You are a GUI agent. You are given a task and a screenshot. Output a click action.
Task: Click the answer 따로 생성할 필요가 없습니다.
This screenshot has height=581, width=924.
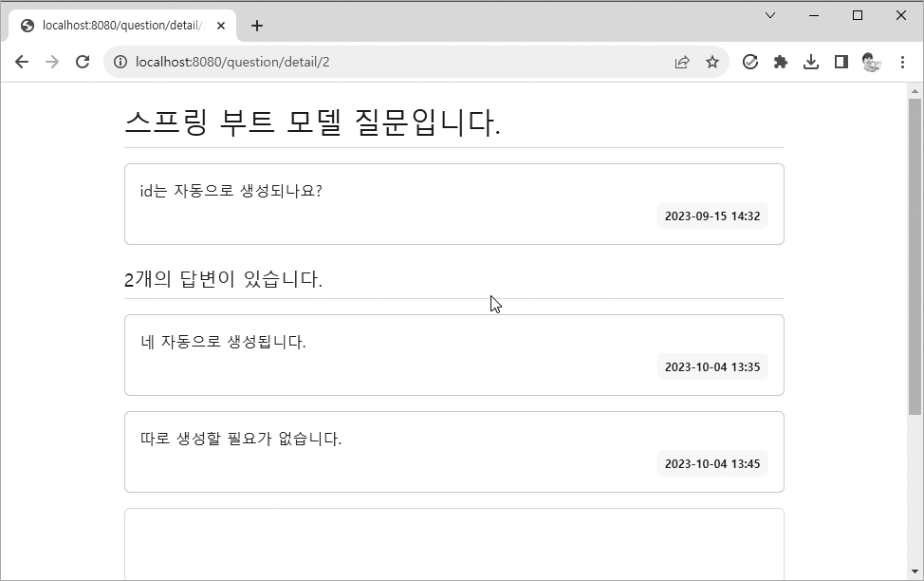pyautogui.click(x=241, y=439)
